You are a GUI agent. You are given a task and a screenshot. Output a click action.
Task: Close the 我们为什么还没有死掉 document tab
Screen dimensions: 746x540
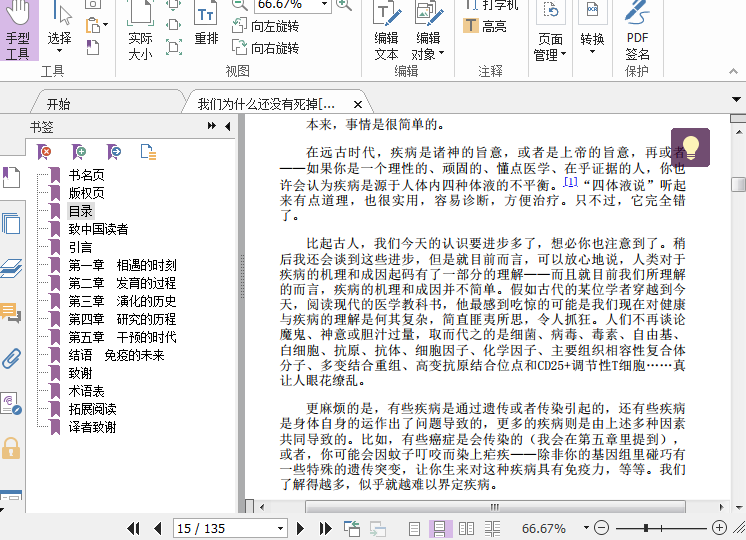pyautogui.click(x=358, y=104)
